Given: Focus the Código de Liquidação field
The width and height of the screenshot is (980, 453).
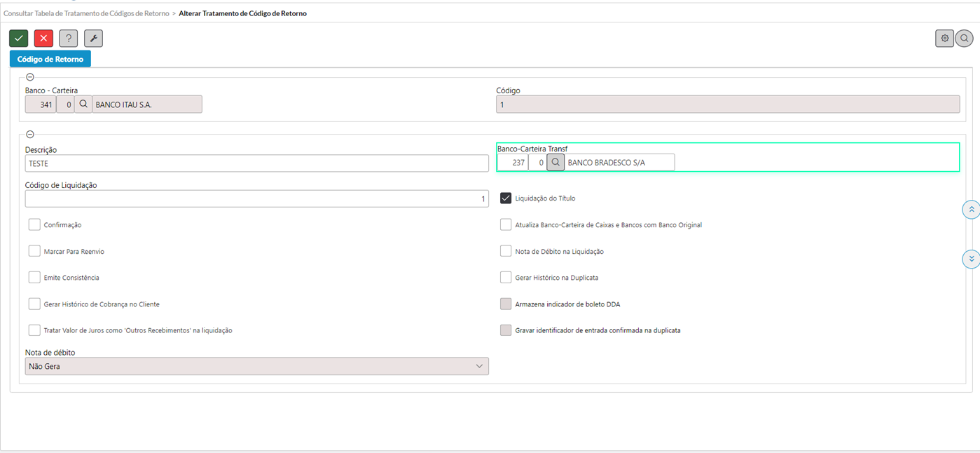Looking at the screenshot, I should pos(256,198).
